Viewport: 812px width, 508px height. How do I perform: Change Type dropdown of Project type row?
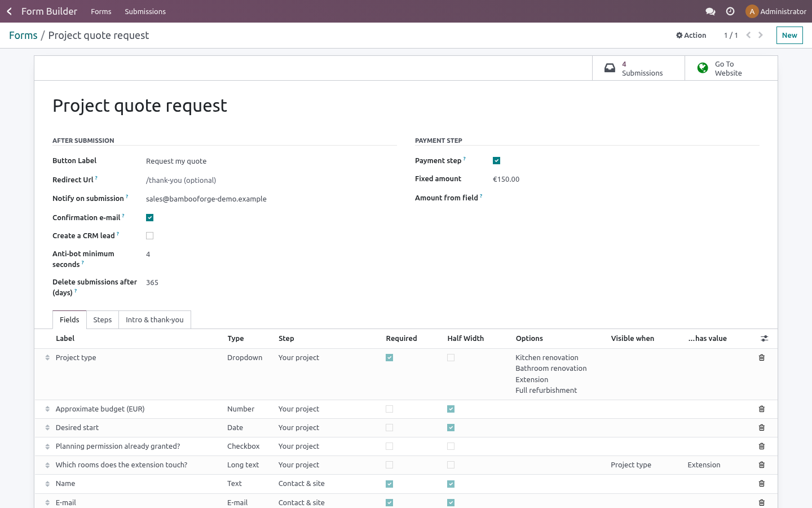[x=245, y=358]
